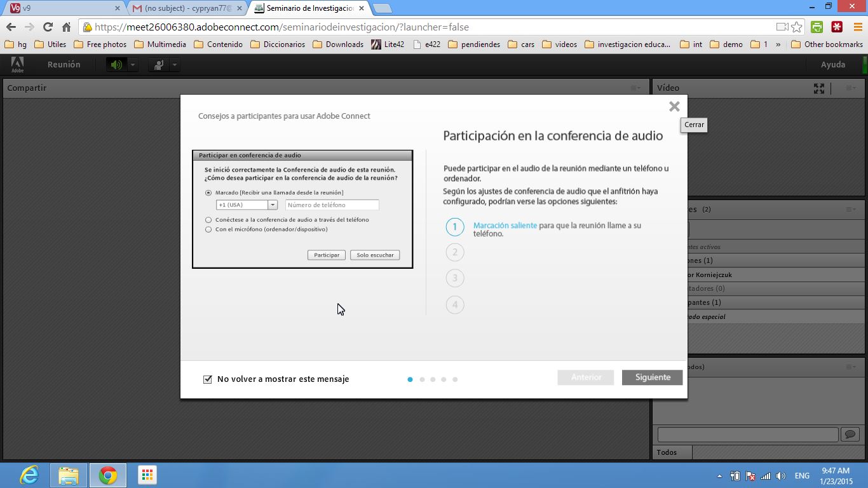The height and width of the screenshot is (488, 868).
Task: Open the Utiles bookmark folder
Action: coord(50,44)
